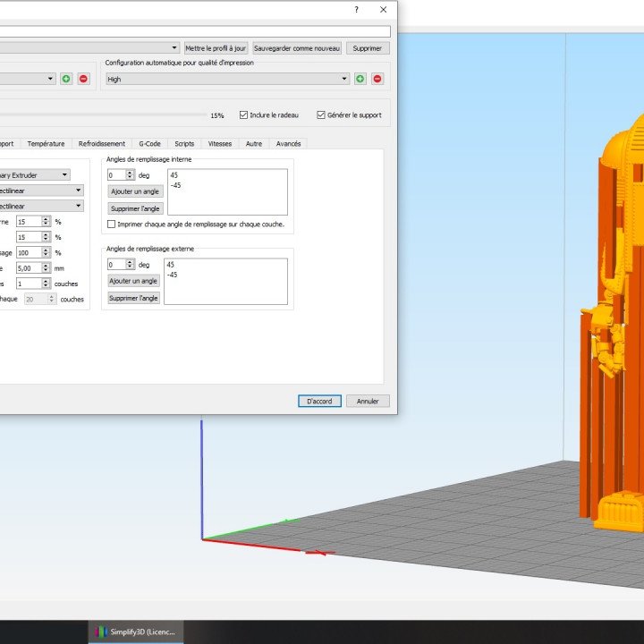Viewport: 644px width, 644px height.
Task: Click the infill percentage slider next to 15%
Action: tap(103, 114)
